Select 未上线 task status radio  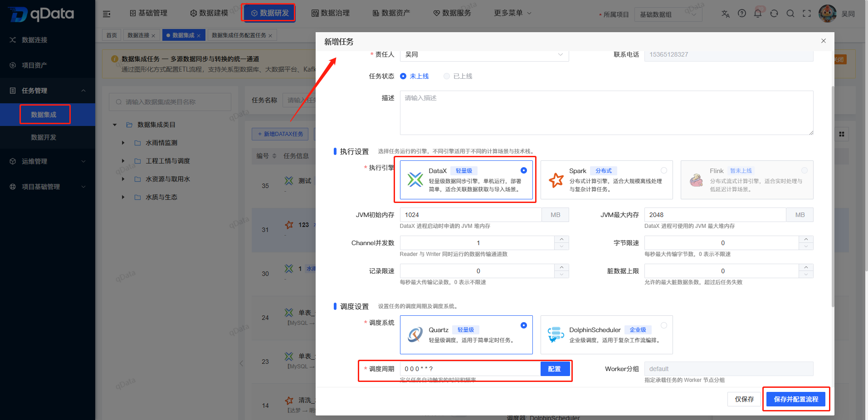[403, 76]
